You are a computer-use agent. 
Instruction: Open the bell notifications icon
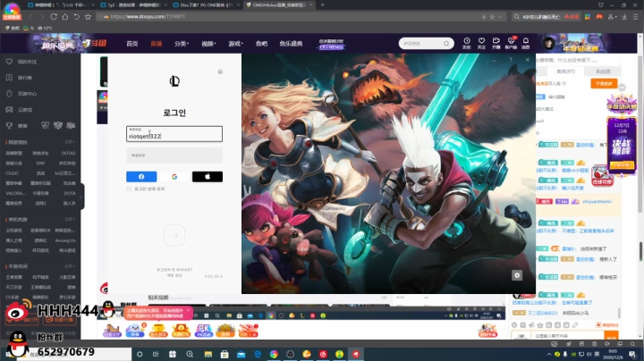(x=526, y=43)
